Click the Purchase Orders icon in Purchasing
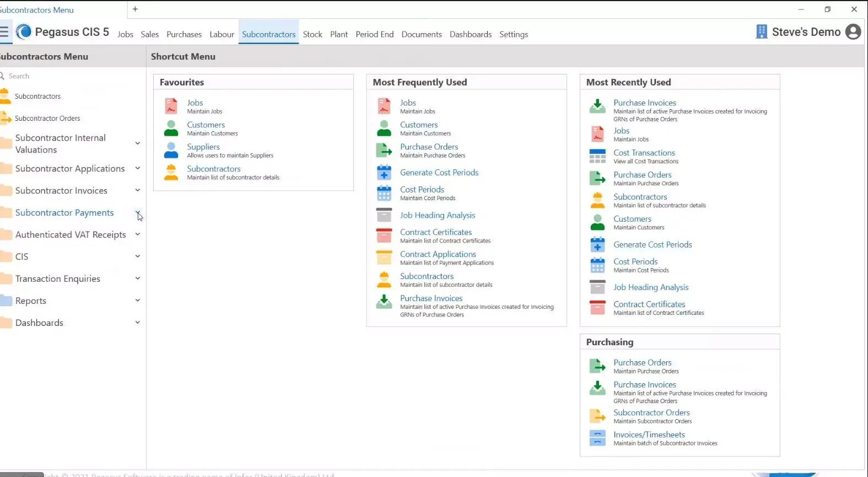Screen dimensions: 868x477 [597, 366]
